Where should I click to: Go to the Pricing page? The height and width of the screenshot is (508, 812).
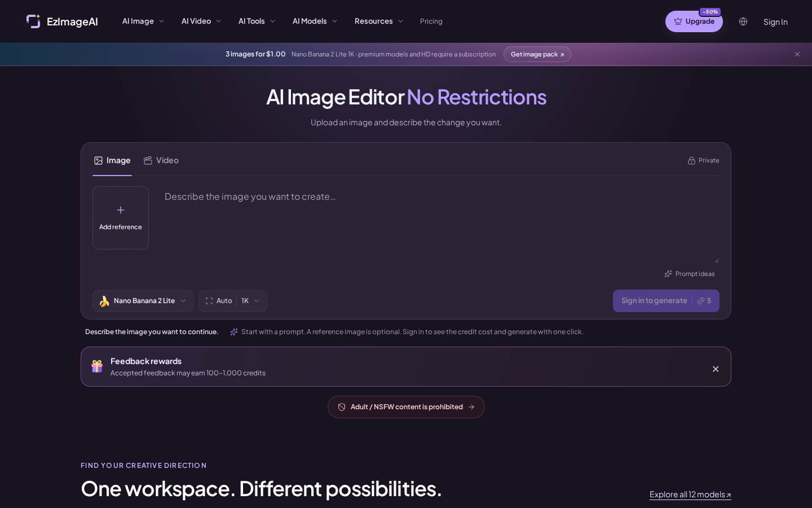point(431,21)
